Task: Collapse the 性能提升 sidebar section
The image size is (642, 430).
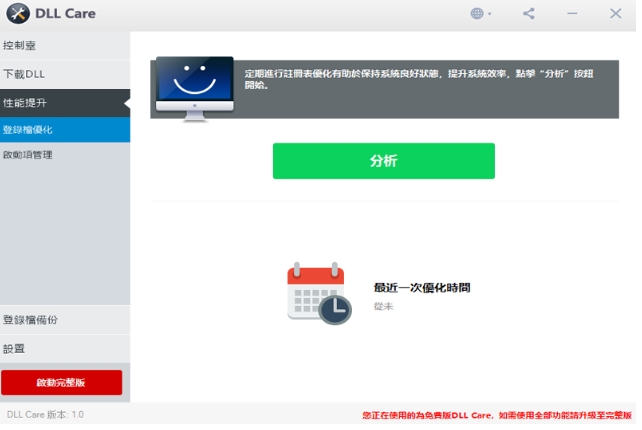Action: (65, 103)
